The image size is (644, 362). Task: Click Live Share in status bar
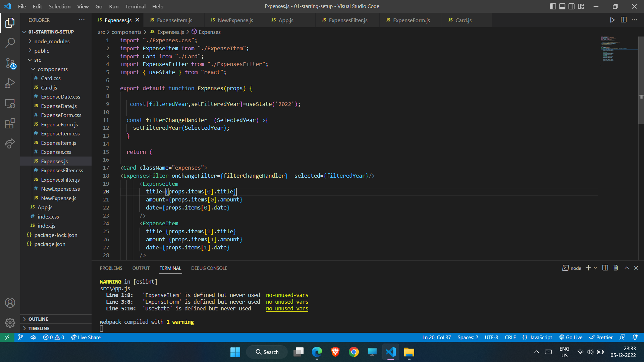tap(86, 337)
